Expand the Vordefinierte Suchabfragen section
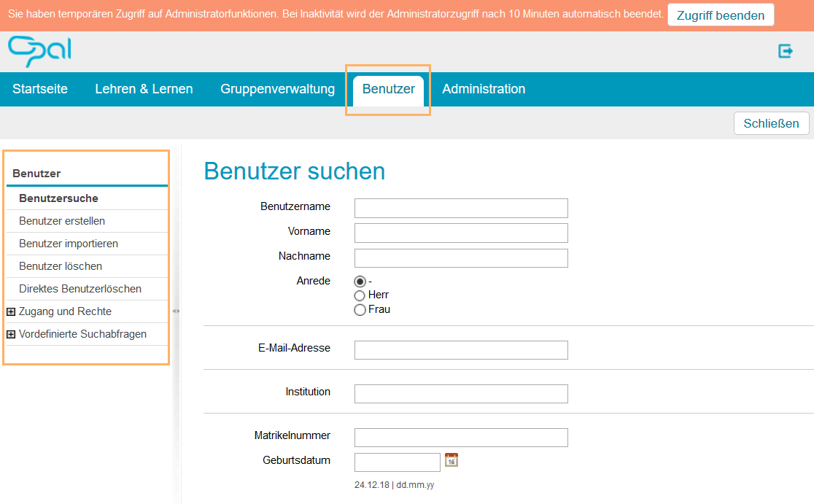The image size is (814, 504). click(12, 334)
